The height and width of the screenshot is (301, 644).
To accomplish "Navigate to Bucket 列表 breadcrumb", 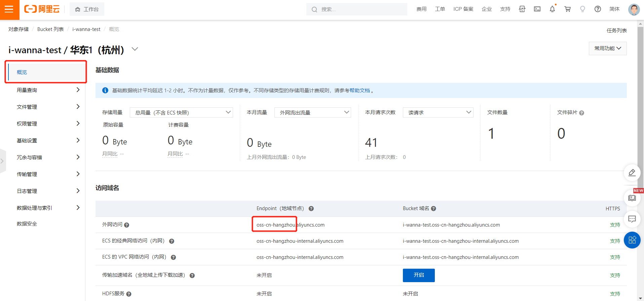I will point(50,29).
